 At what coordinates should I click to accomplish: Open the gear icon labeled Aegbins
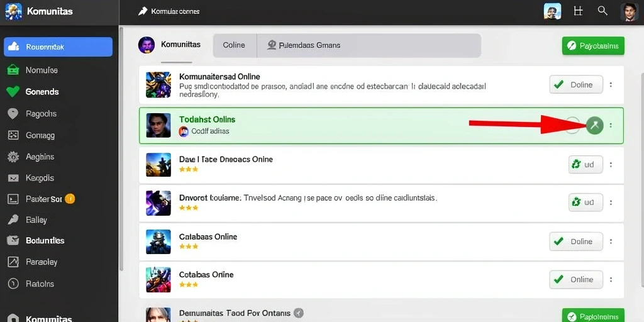click(x=13, y=157)
